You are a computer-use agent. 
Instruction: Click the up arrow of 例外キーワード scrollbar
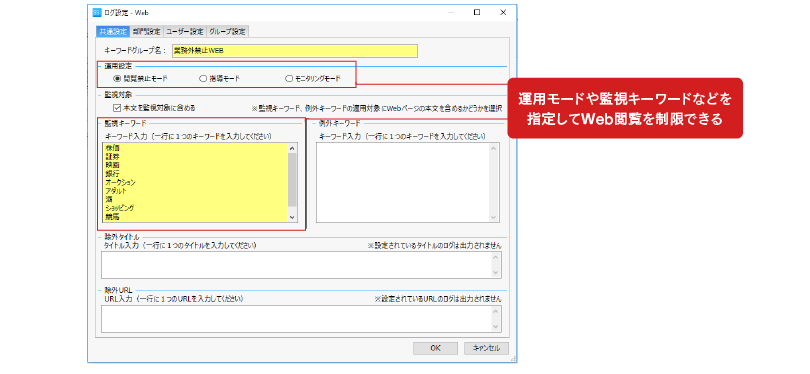[494, 148]
